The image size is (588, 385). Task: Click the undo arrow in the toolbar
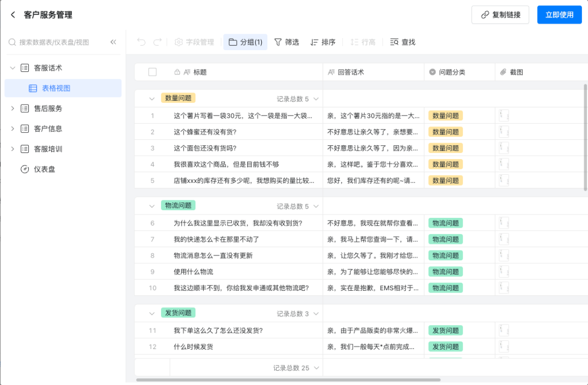coord(142,42)
